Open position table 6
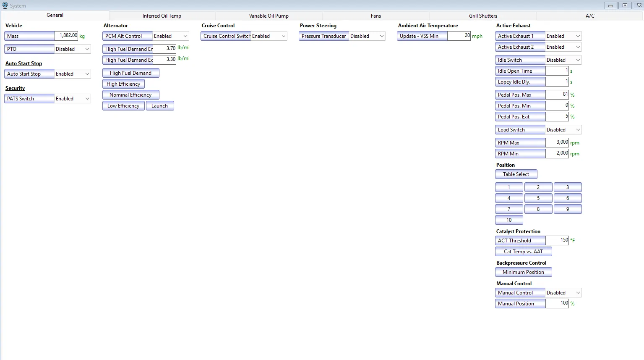 point(568,198)
